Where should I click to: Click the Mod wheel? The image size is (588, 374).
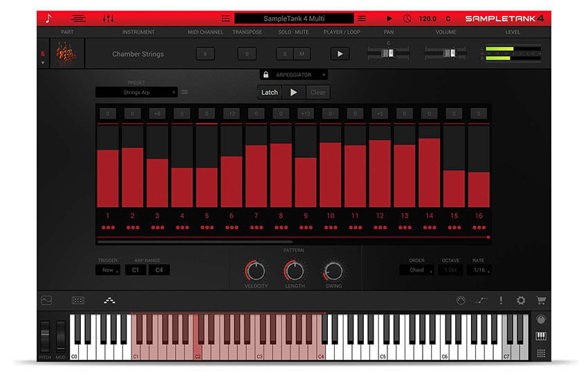pos(60,336)
